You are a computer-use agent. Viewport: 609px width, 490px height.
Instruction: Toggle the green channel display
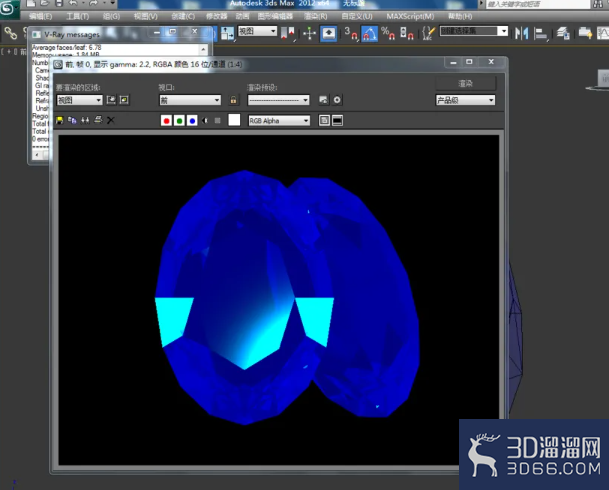point(179,121)
